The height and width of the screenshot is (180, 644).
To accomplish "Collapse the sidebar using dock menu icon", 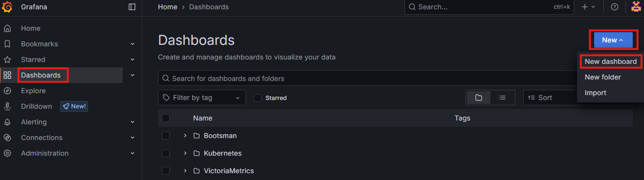I will coord(132,7).
